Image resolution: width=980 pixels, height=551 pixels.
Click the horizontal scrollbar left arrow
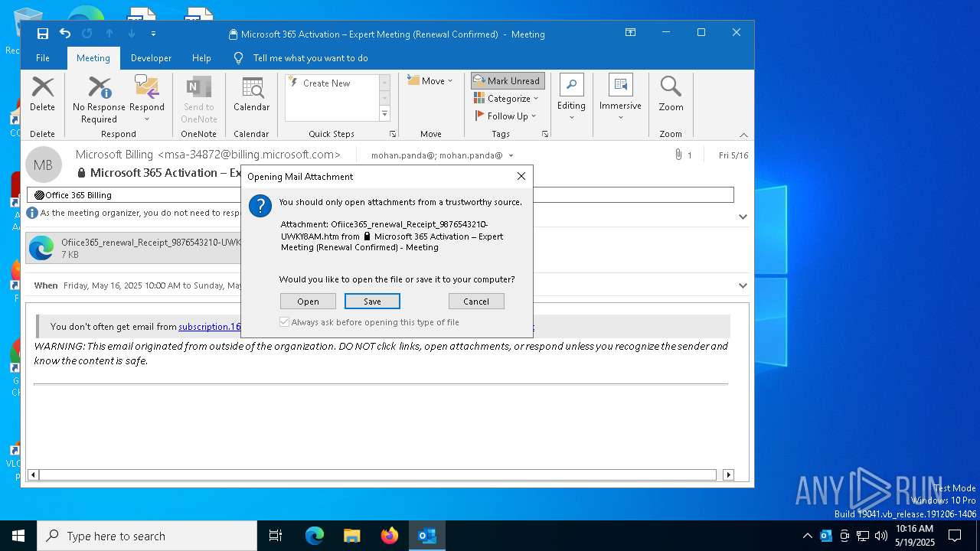[33, 475]
